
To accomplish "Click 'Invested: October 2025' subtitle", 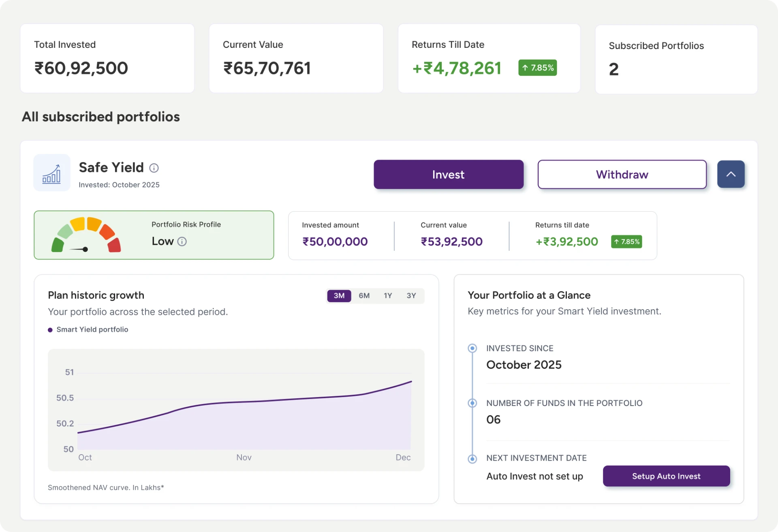I will tap(119, 185).
